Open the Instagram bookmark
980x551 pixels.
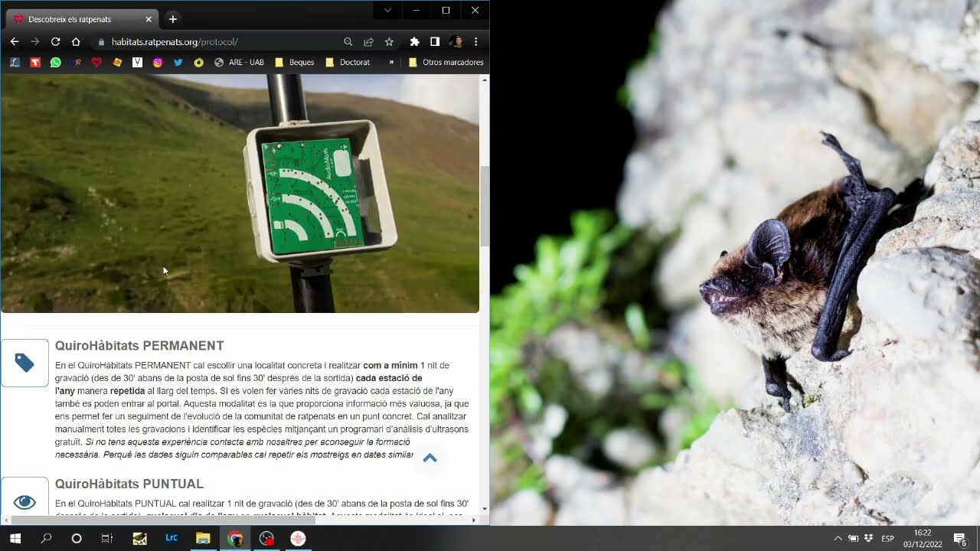[x=158, y=63]
